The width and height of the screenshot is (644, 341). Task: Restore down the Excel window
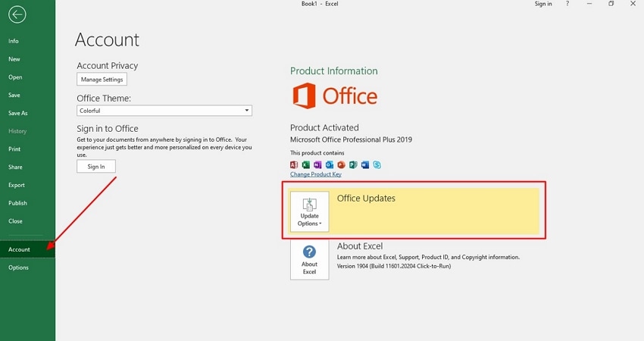pos(611,4)
